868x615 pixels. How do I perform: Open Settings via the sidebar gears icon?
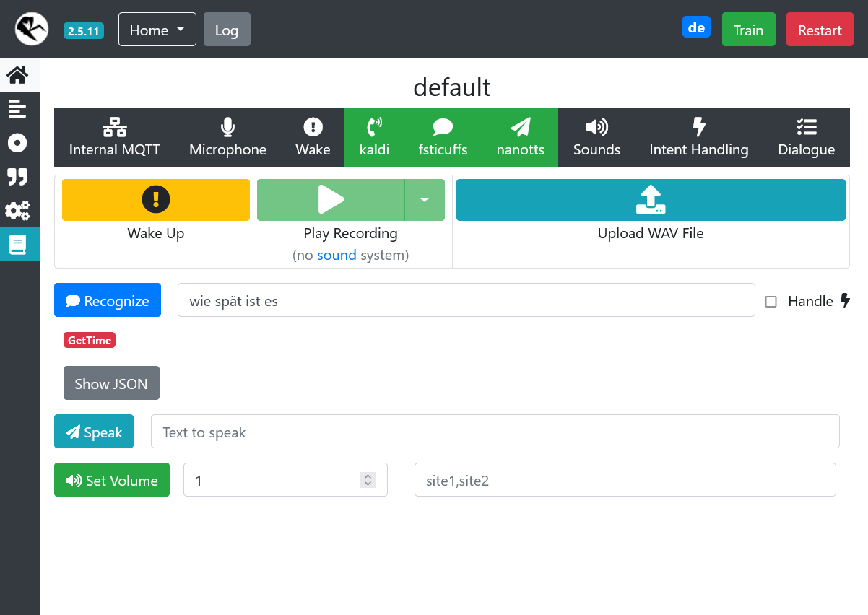point(17,211)
